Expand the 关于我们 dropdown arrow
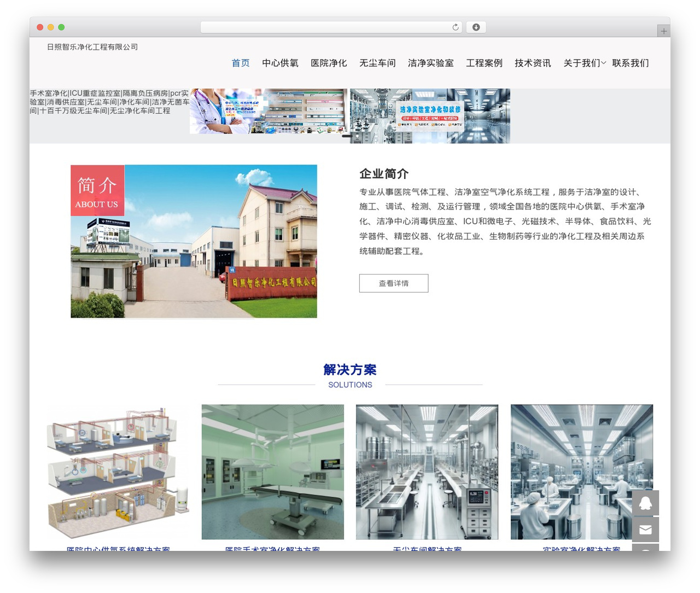 coord(604,63)
